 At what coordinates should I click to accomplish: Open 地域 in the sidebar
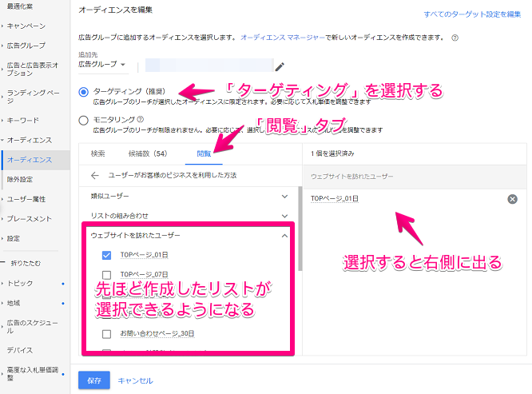click(14, 303)
